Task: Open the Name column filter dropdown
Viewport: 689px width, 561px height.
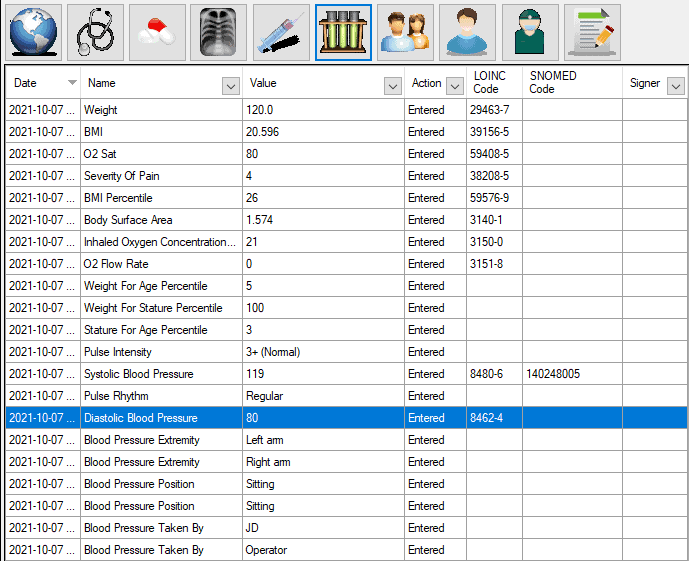Action: (x=231, y=86)
